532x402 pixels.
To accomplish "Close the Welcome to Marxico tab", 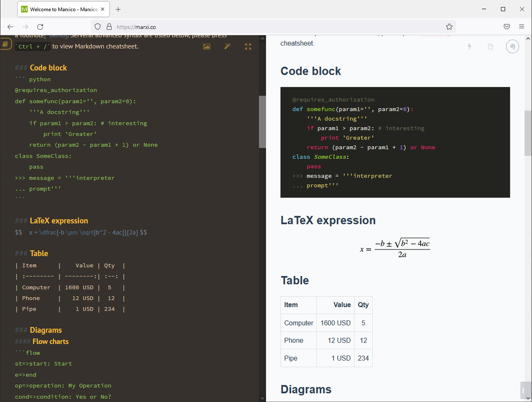I will click(x=102, y=9).
